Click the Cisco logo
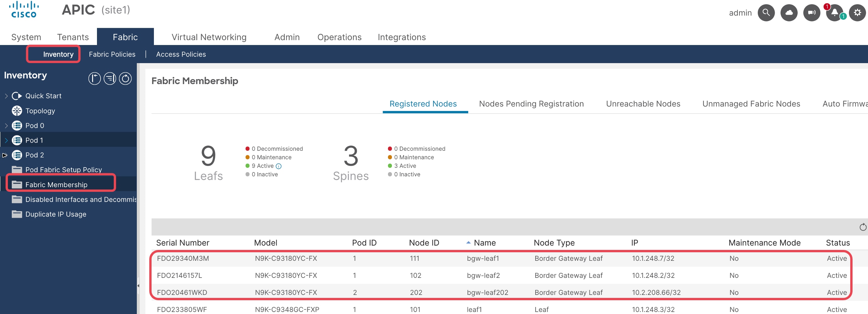868x314 pixels. tap(24, 10)
